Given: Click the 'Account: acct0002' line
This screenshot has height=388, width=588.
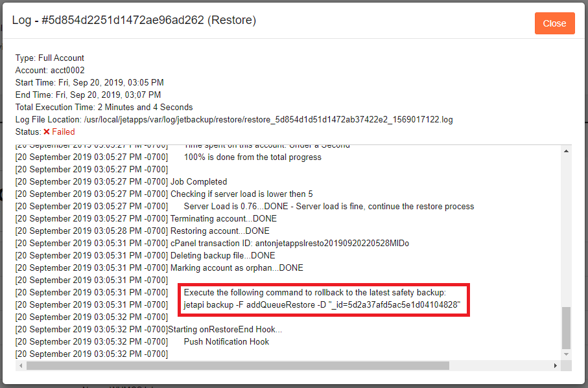Looking at the screenshot, I should click(x=50, y=71).
